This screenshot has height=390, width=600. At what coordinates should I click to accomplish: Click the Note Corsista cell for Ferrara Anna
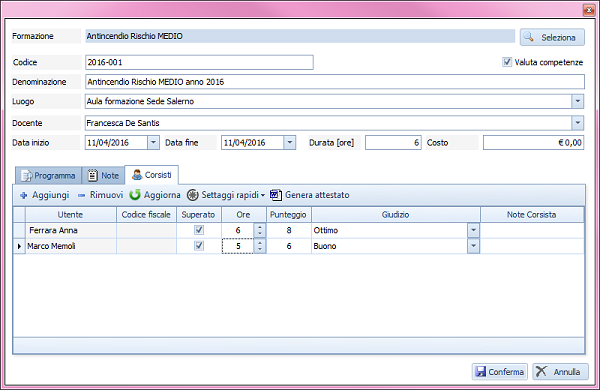click(x=532, y=230)
